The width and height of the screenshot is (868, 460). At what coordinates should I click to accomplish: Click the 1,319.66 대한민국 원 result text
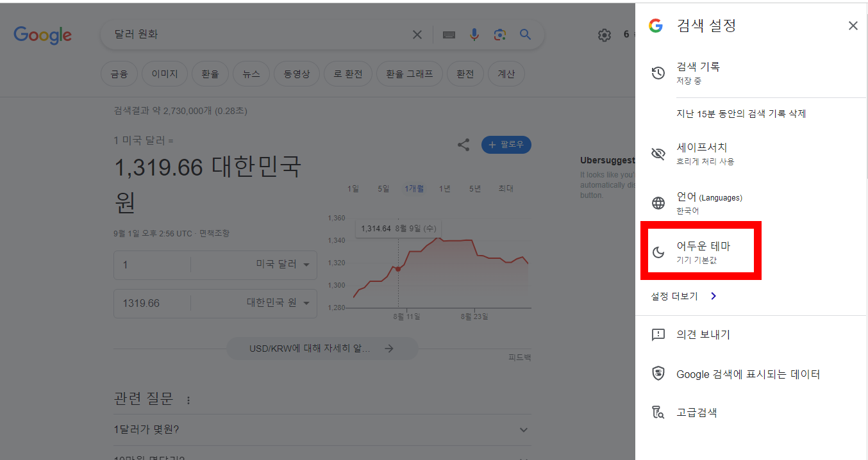point(208,185)
